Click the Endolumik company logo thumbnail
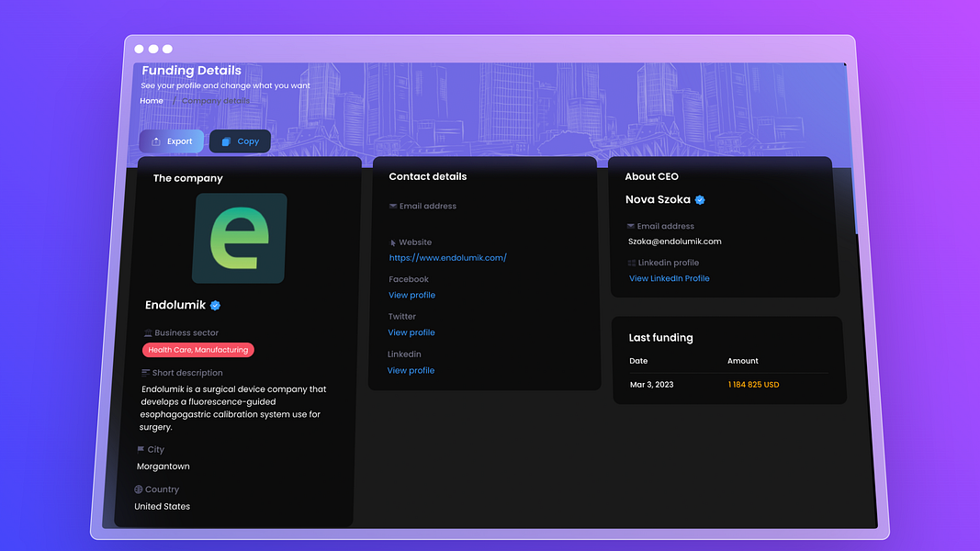This screenshot has width=980, height=551. [238, 237]
